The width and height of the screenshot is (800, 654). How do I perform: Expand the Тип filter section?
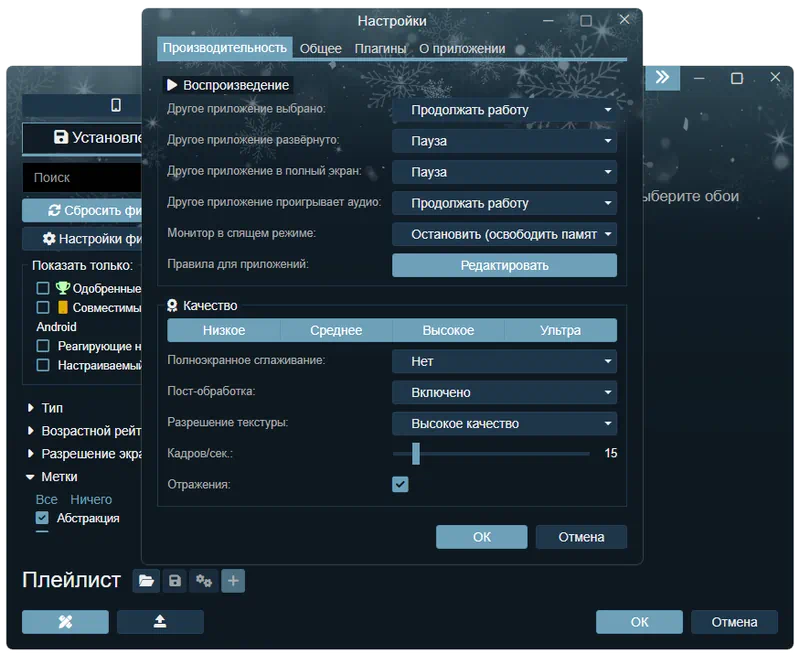point(52,408)
